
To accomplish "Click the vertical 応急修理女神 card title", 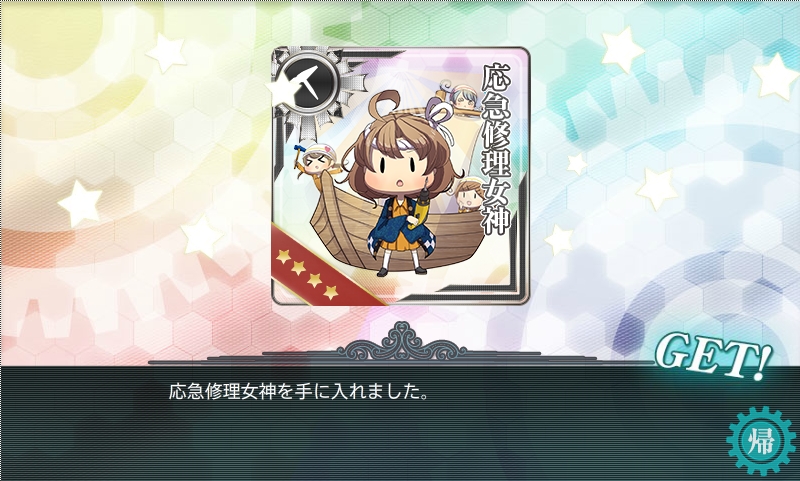I will click(496, 149).
